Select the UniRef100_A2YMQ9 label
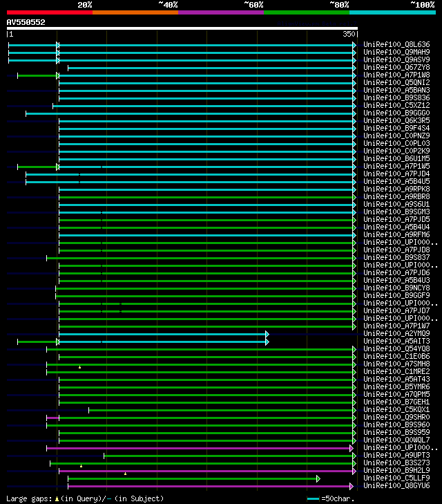 pyautogui.click(x=396, y=334)
